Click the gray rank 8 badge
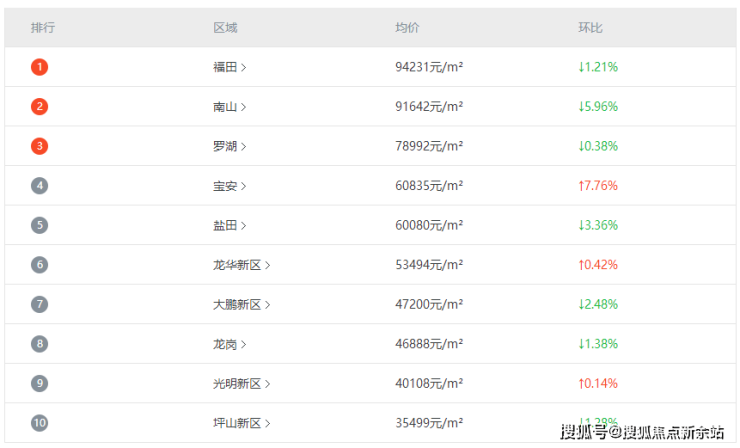 point(39,344)
